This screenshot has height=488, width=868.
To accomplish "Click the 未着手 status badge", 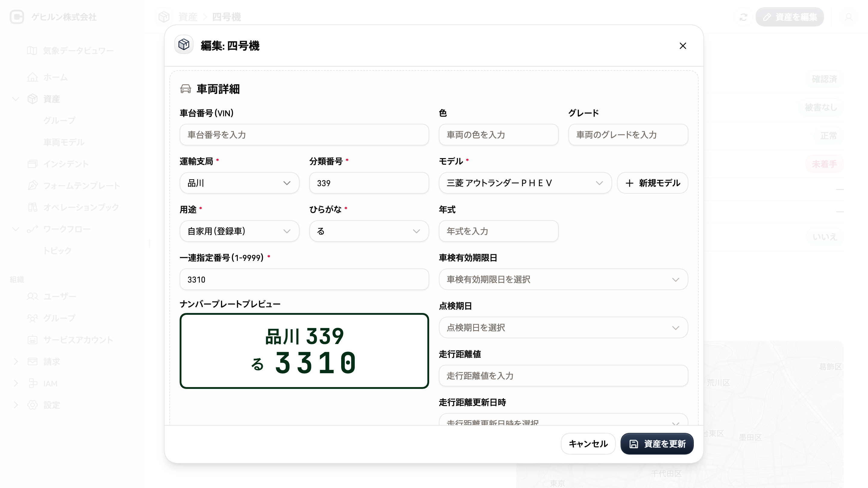I will tap(824, 164).
